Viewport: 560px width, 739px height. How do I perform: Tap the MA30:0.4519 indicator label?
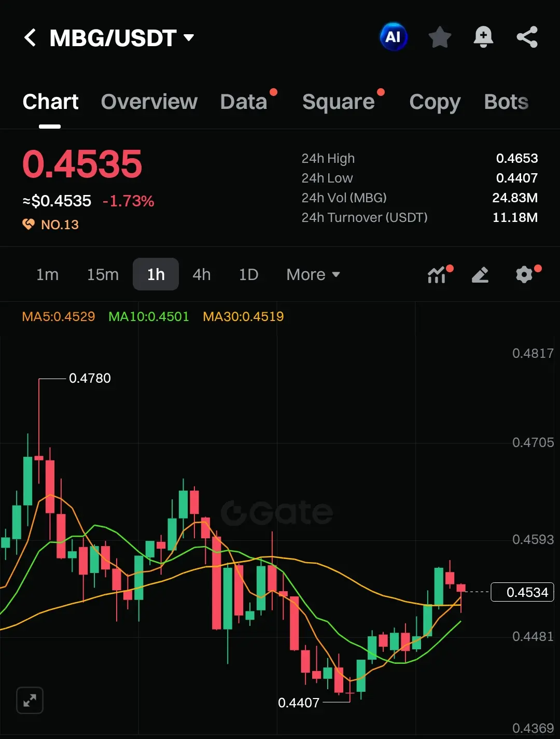click(243, 316)
